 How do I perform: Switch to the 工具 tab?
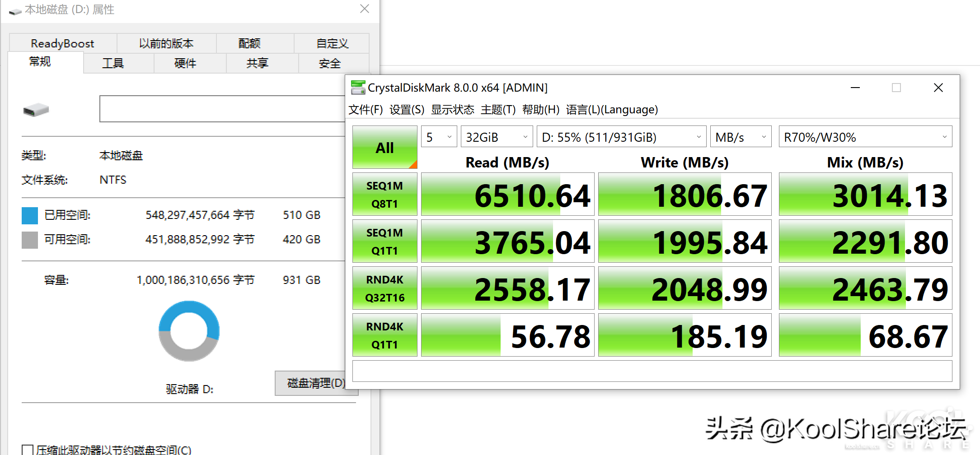click(118, 63)
